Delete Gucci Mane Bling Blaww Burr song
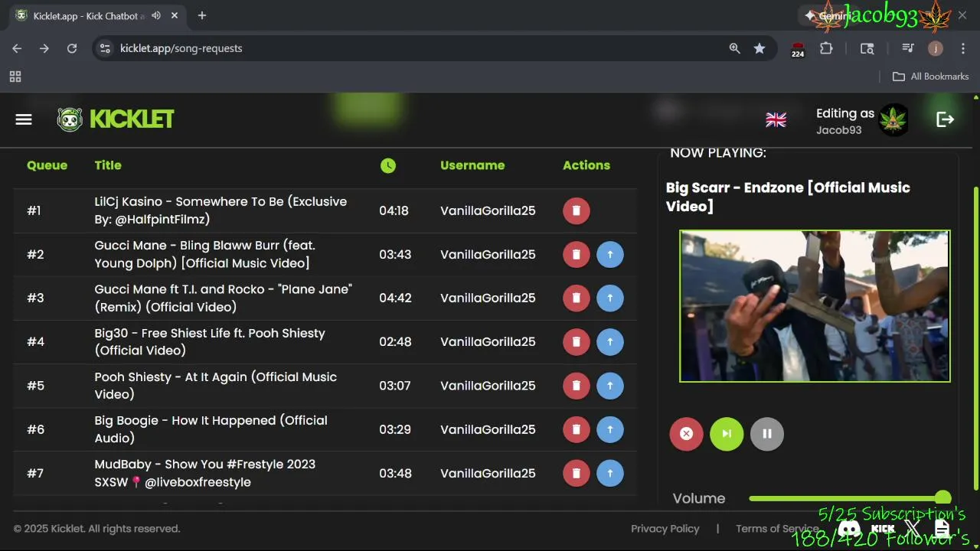The height and width of the screenshot is (551, 980). [577, 254]
